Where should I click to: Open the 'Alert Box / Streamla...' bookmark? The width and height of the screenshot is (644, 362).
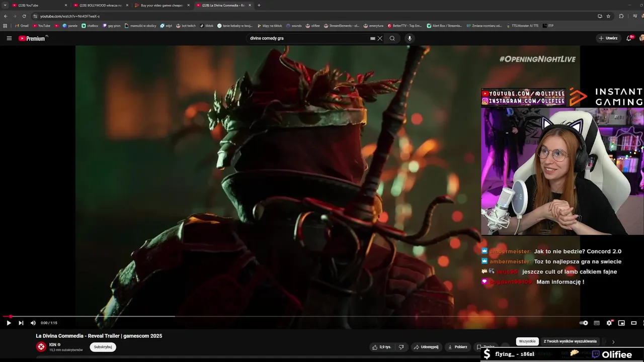[444, 26]
